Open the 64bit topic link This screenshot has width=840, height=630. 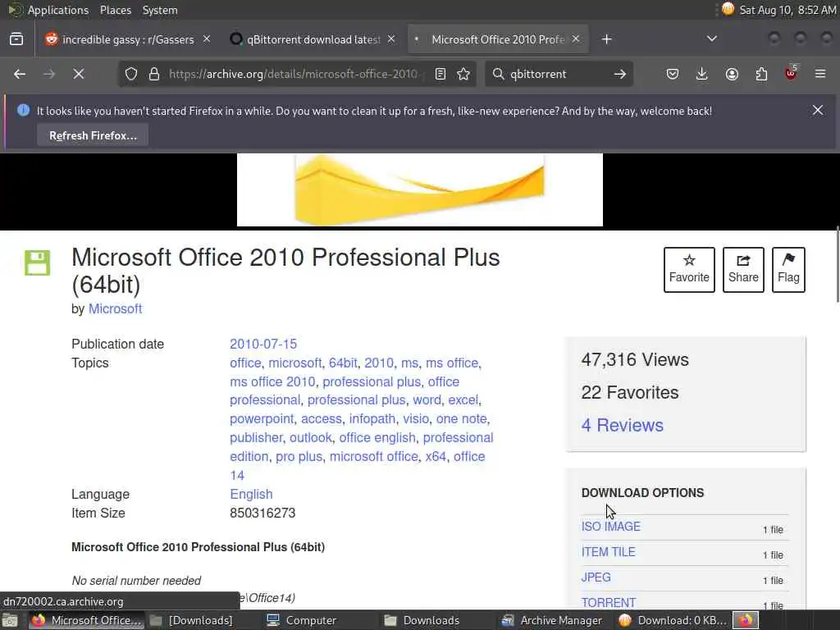343,363
